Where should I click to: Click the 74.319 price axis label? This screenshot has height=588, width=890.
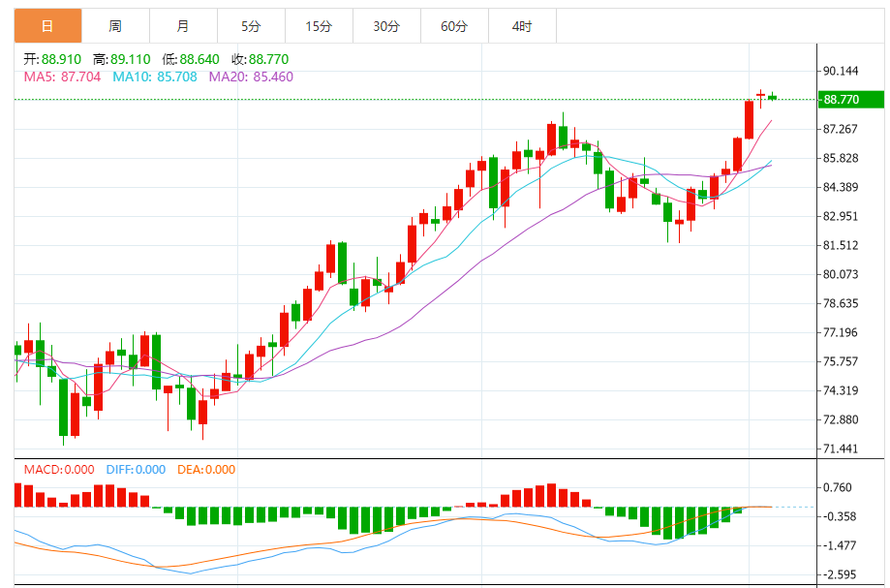(x=841, y=390)
